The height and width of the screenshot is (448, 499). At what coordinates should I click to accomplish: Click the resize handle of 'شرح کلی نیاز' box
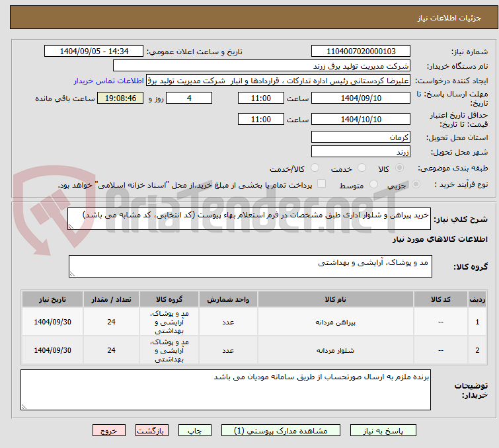pos(71,227)
